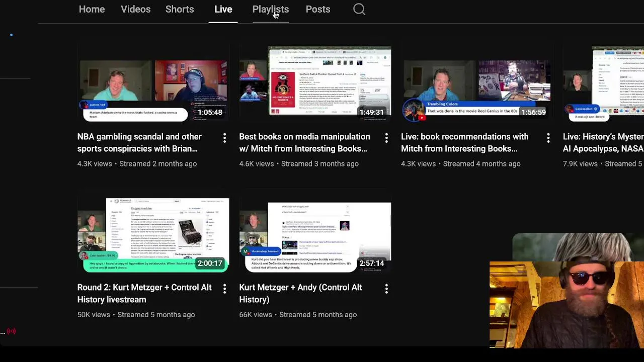Open options menu for Kurt Metzger + Andy video

386,288
